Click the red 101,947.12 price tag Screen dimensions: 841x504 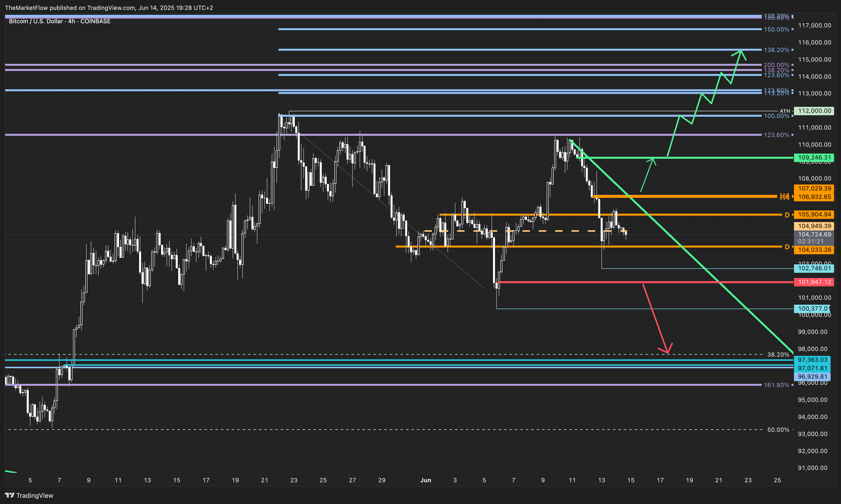814,282
